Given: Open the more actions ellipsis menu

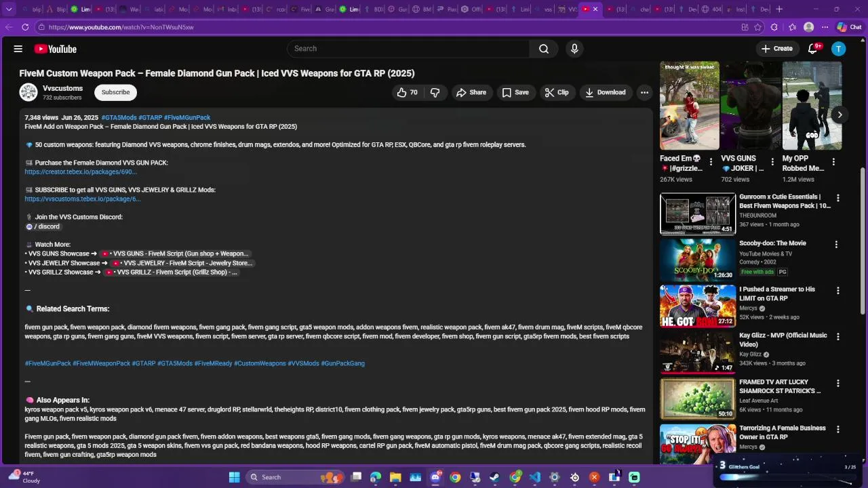Looking at the screenshot, I should [644, 92].
